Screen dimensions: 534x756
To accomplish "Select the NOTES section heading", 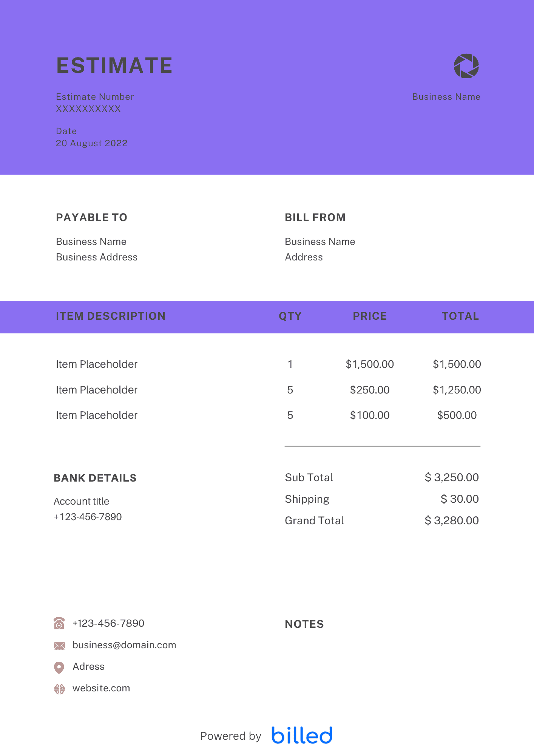I will (x=304, y=624).
